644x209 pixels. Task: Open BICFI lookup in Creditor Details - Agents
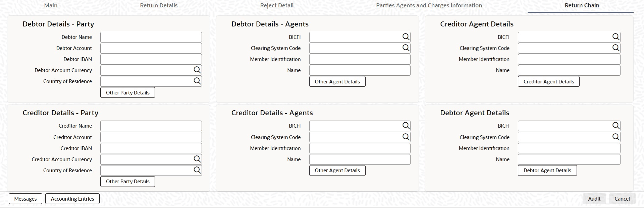tap(406, 126)
